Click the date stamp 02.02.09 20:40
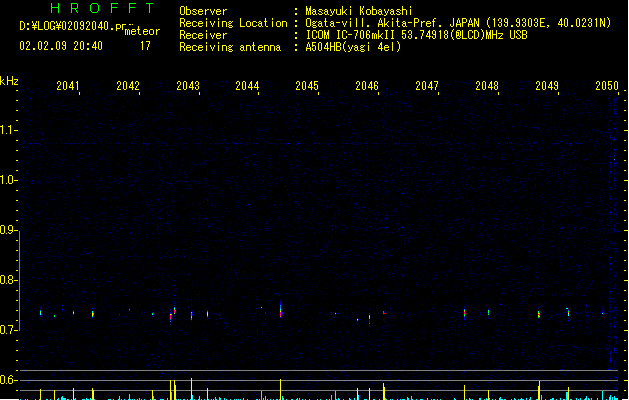Screen dimensions: 629x400 click(61, 46)
